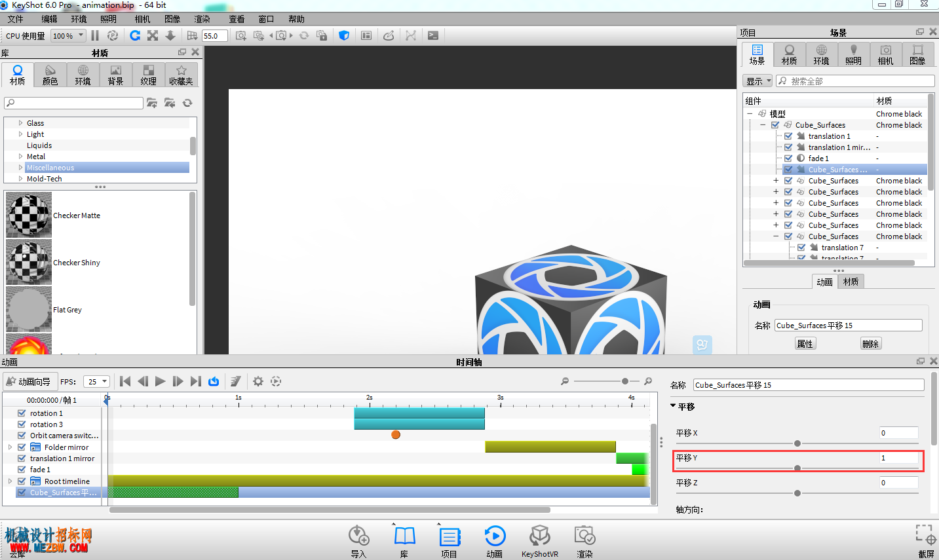Play the animation in the timeline
939x560 pixels.
(x=160, y=381)
